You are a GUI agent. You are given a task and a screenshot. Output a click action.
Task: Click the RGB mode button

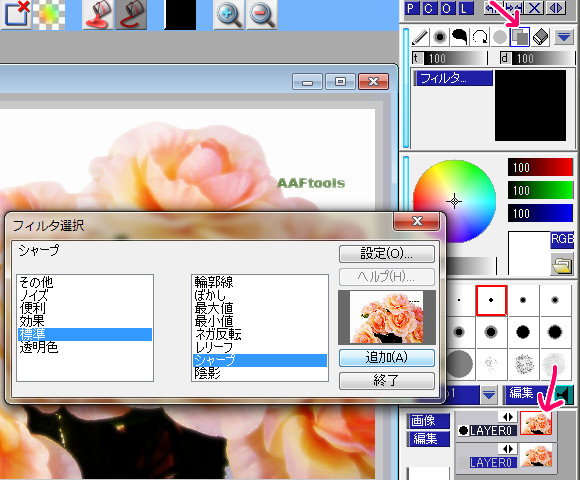pos(562,239)
